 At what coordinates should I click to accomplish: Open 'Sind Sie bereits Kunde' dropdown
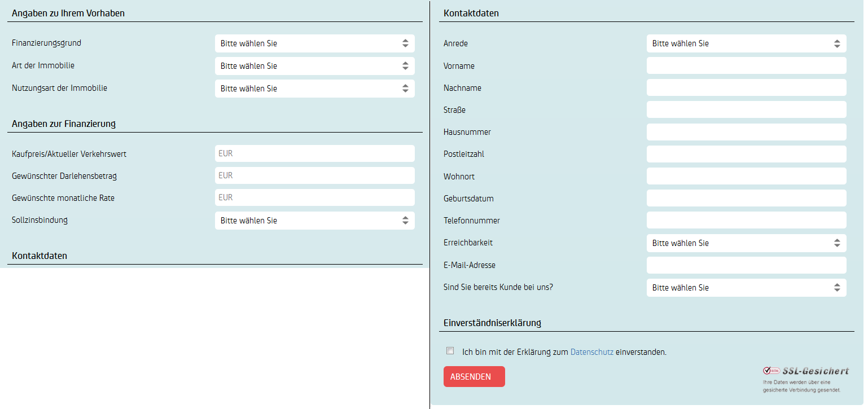746,288
